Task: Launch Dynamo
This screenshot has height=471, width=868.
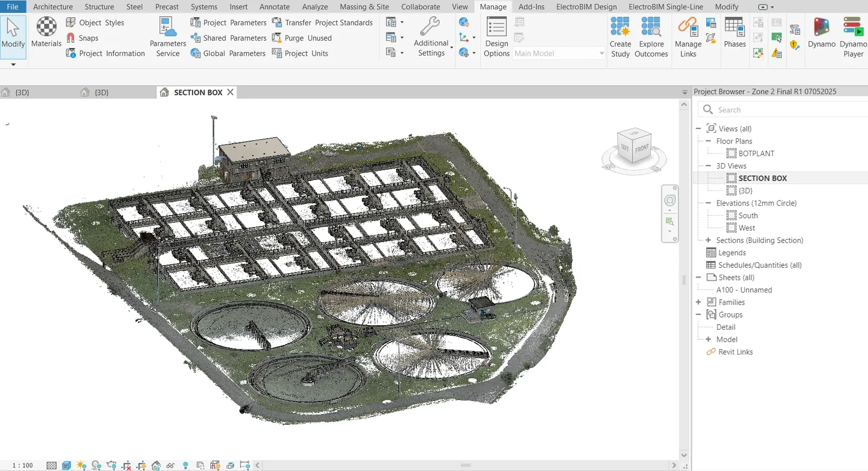Action: 821,33
